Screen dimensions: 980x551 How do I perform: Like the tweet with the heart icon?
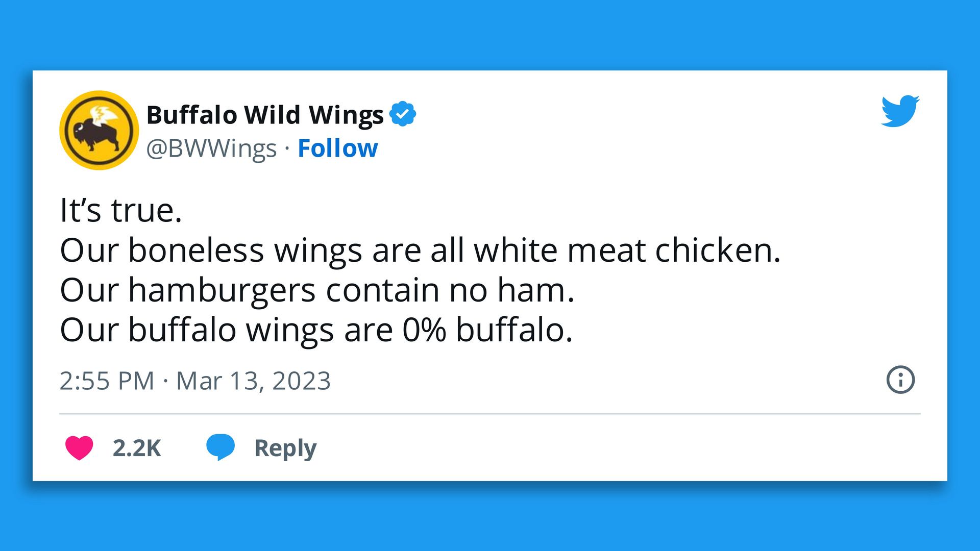coord(79,448)
